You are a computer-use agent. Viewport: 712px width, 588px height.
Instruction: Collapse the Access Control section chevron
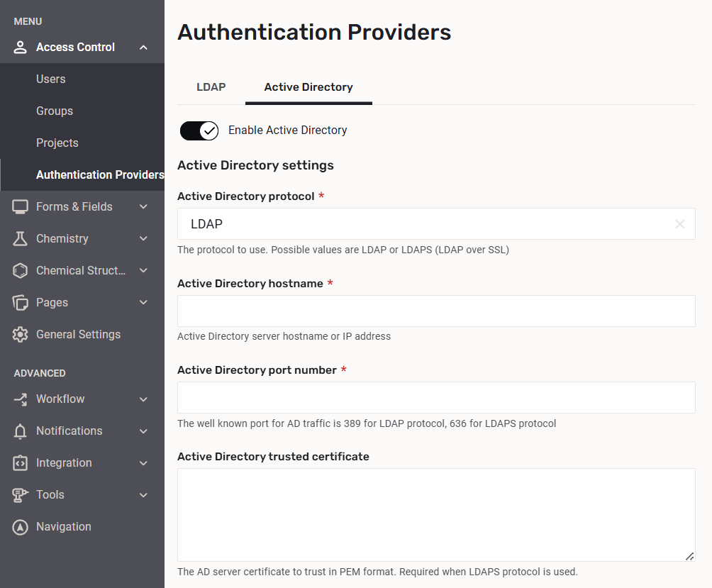click(143, 48)
